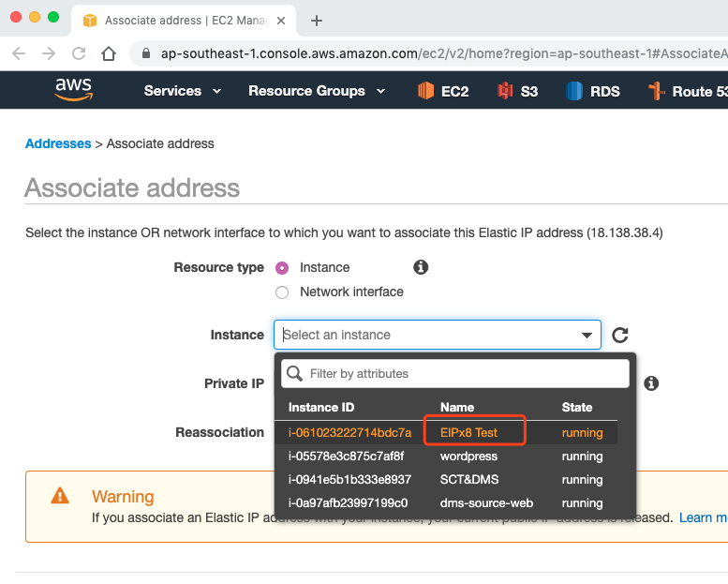Open the Learn more link
This screenshot has width=728, height=584.
pos(704,517)
